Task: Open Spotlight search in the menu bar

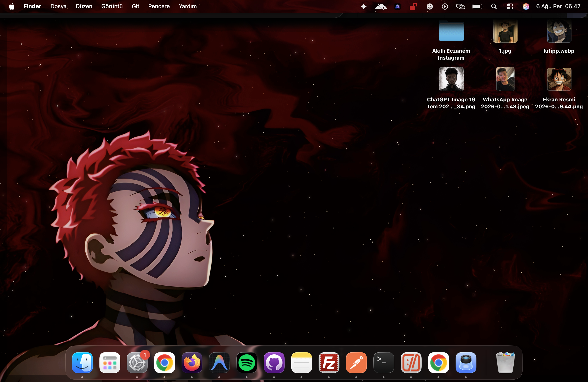Action: [494, 7]
